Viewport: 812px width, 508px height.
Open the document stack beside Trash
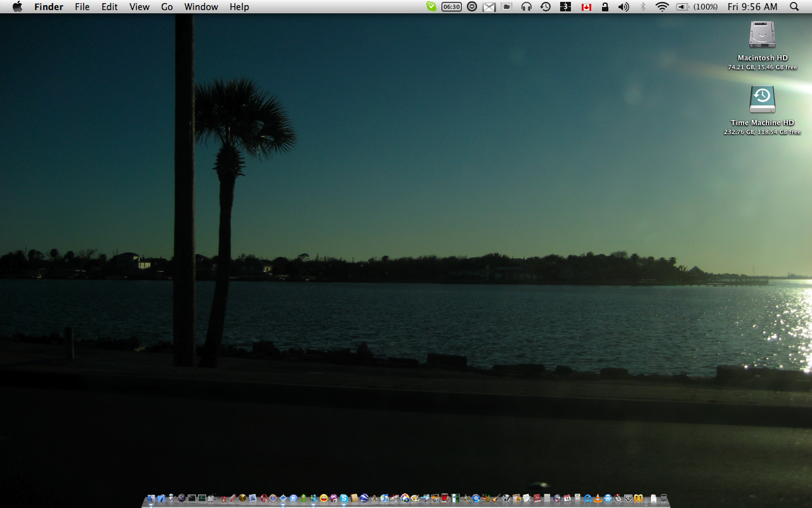pyautogui.click(x=653, y=498)
